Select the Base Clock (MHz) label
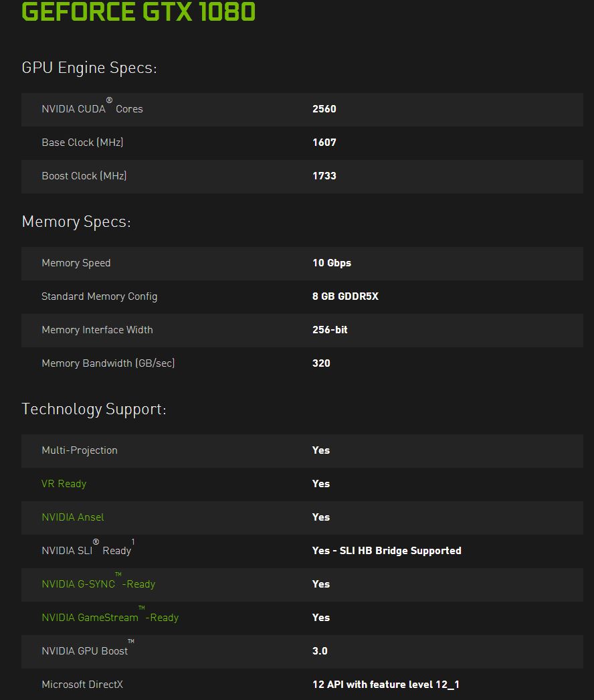The height and width of the screenshot is (700, 594). tap(82, 143)
